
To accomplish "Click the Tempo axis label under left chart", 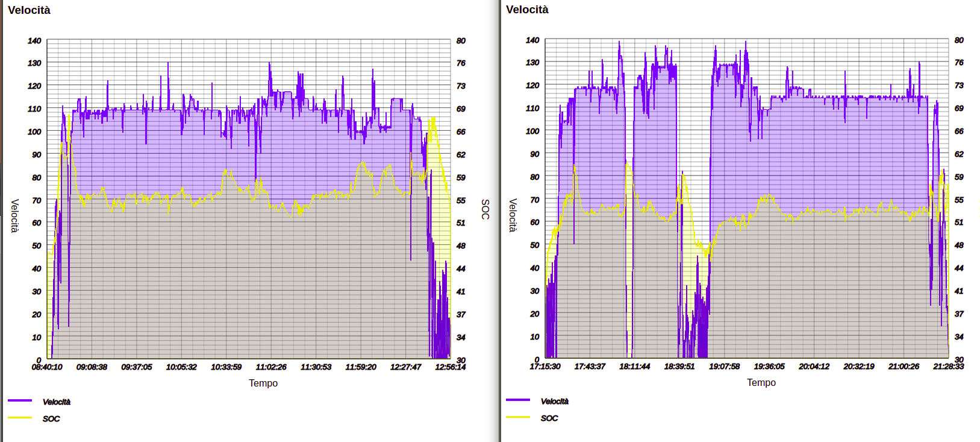I will point(263,383).
